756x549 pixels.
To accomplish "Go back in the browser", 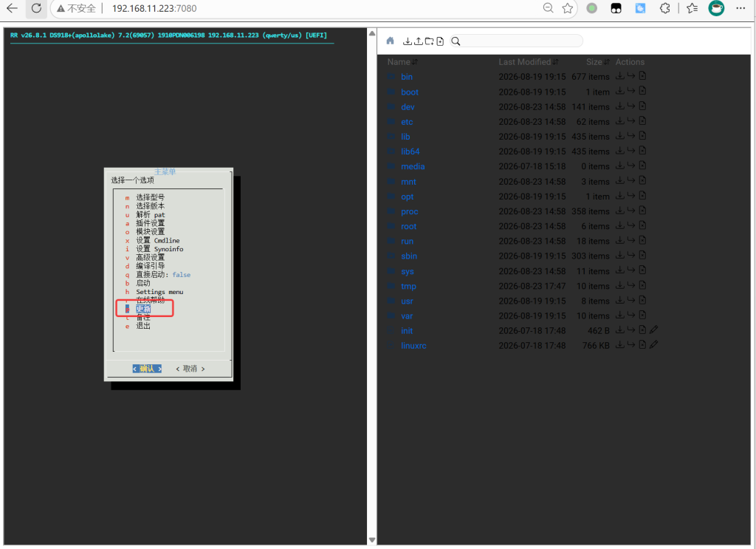I will pyautogui.click(x=12, y=8).
